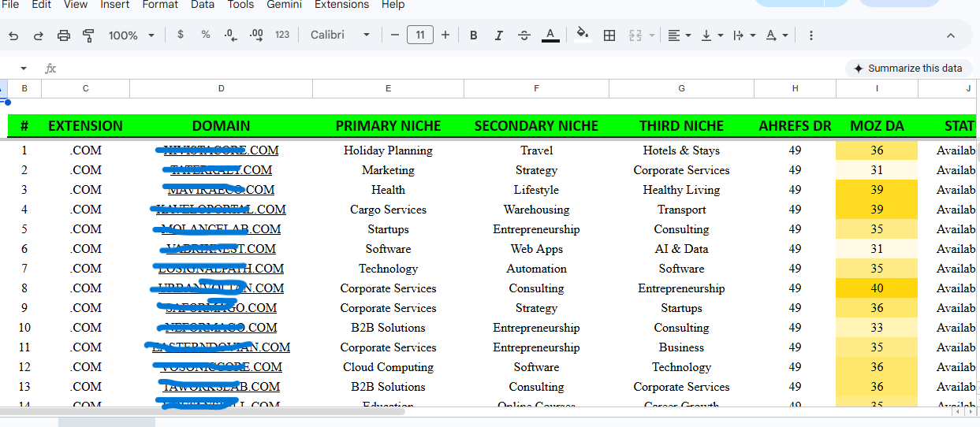
Task: Activate the paint format tool
Action: point(88,35)
